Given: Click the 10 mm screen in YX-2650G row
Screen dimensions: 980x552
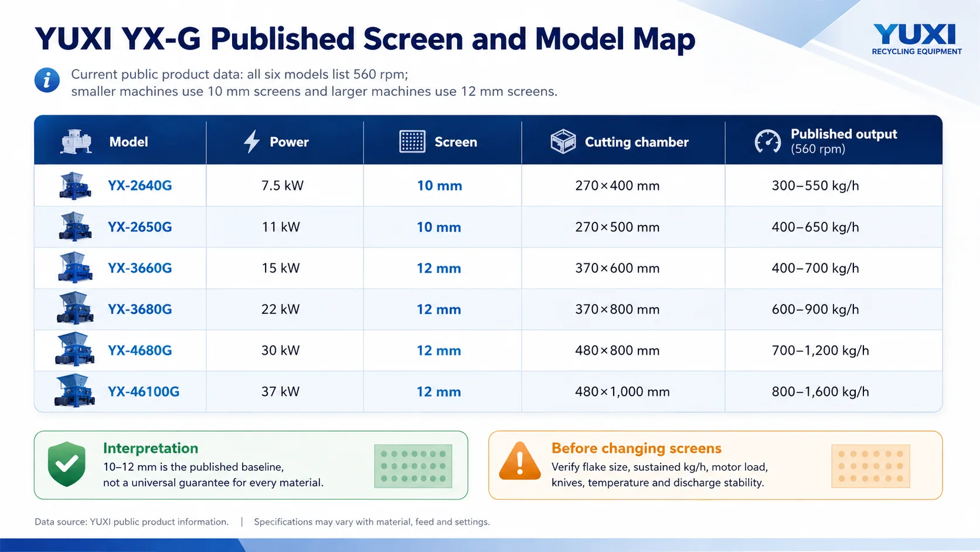Looking at the screenshot, I should pyautogui.click(x=439, y=227).
